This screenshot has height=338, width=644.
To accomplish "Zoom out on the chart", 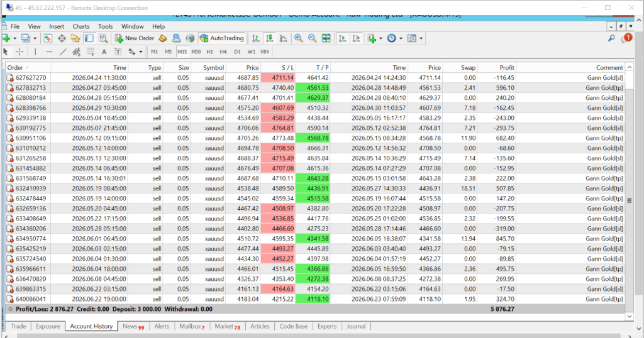I will [x=312, y=38].
